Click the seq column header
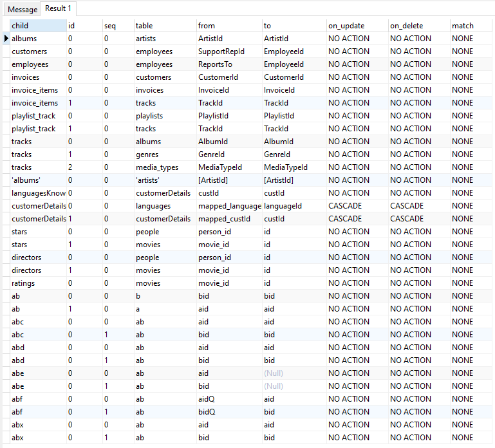 (x=118, y=26)
